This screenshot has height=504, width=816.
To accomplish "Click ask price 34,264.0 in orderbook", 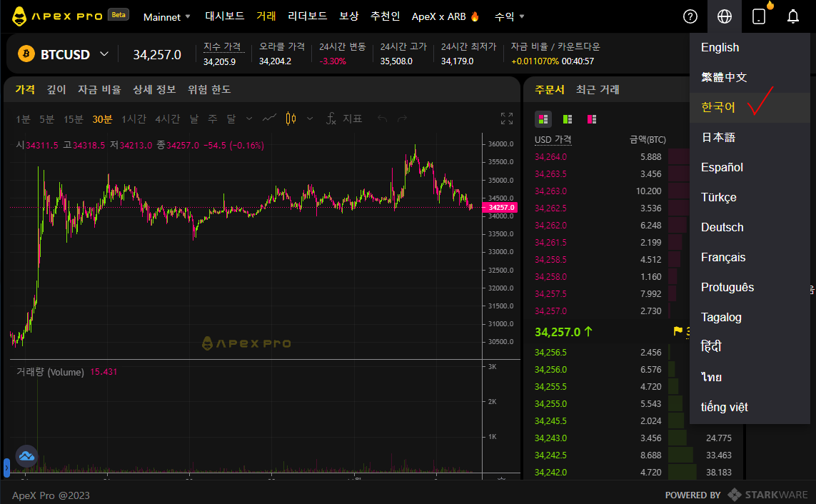I will pyautogui.click(x=550, y=156).
